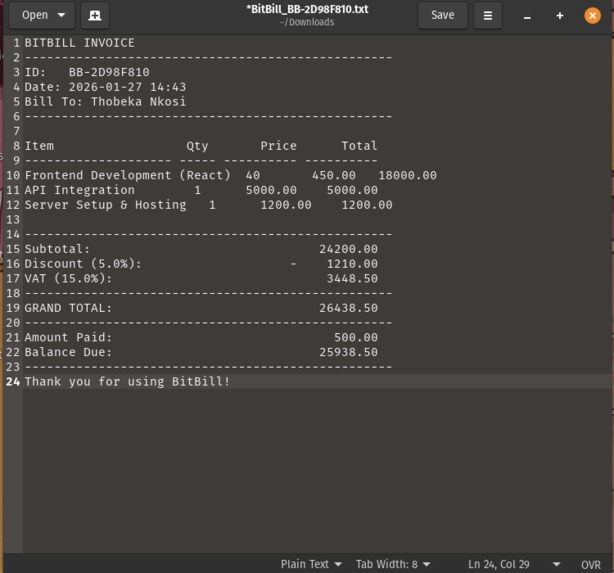614x573 pixels.
Task: Click line number 7 in the gutter
Action: click(16, 131)
